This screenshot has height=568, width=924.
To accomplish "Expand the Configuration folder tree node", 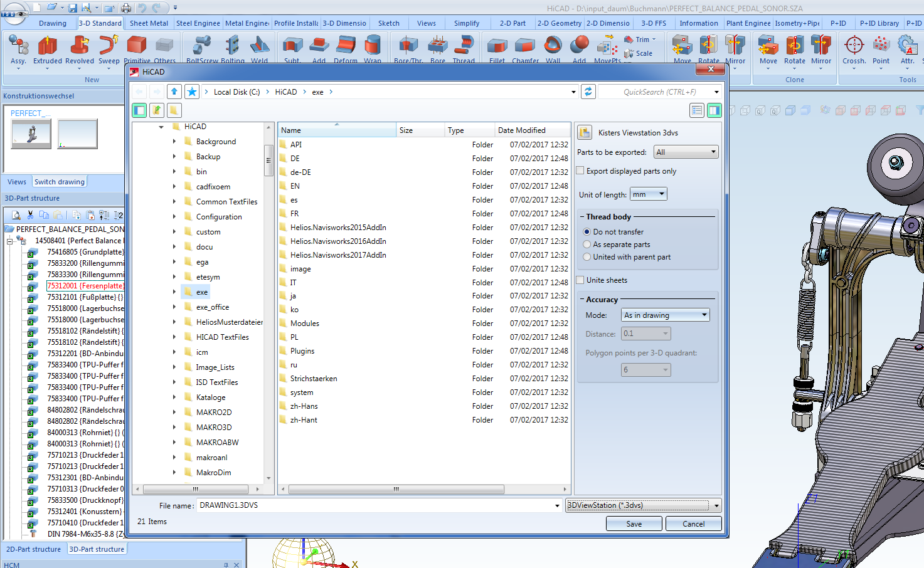I will click(174, 217).
